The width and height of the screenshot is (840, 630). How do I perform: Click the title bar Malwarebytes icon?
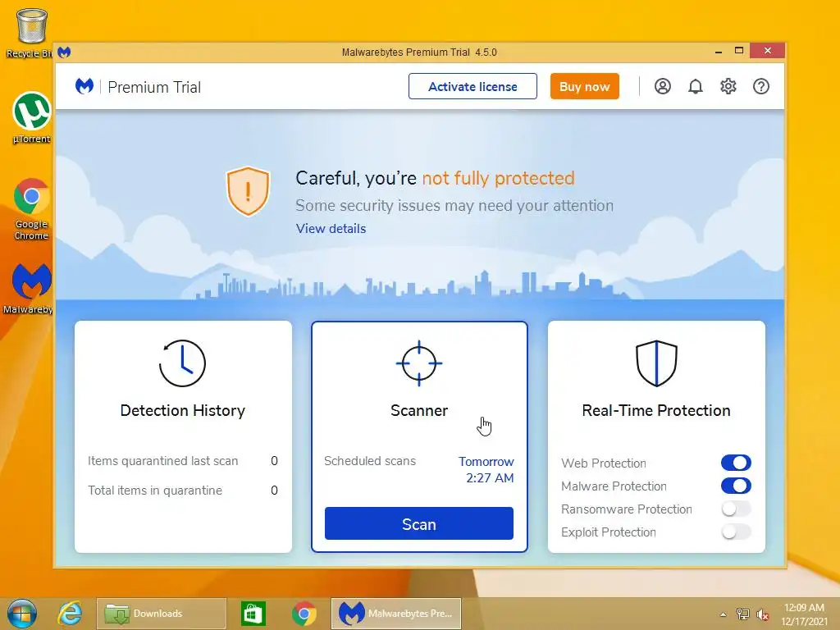click(64, 52)
